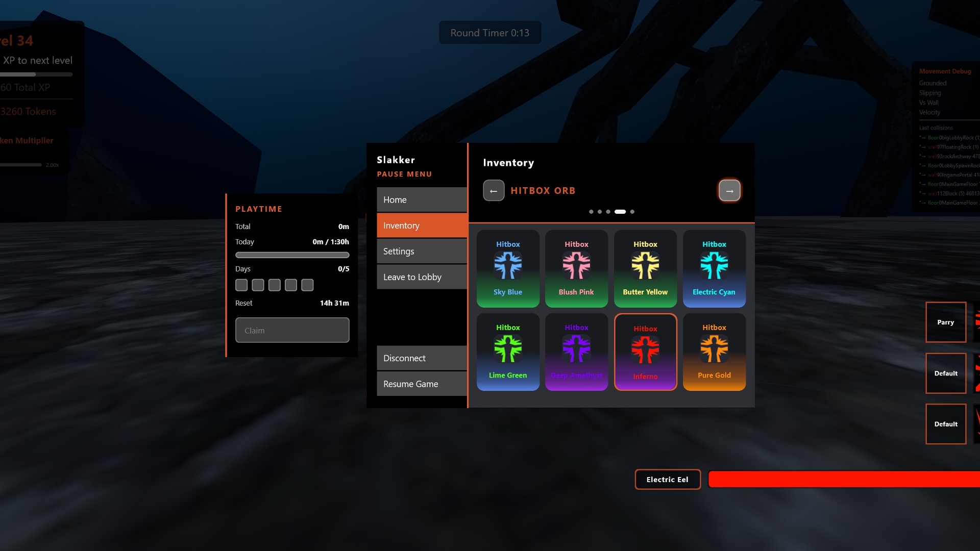The width and height of the screenshot is (980, 551).
Task: Open the Settings menu item
Action: pyautogui.click(x=422, y=252)
